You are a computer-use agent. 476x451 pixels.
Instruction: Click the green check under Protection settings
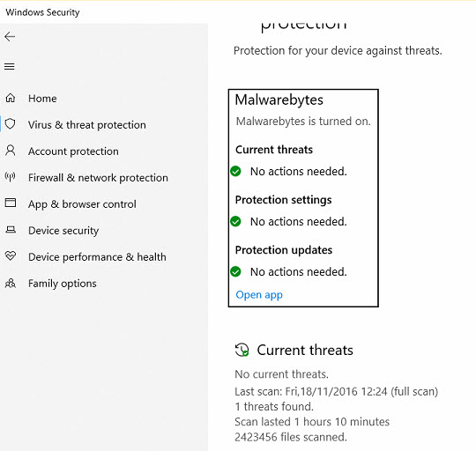(235, 221)
